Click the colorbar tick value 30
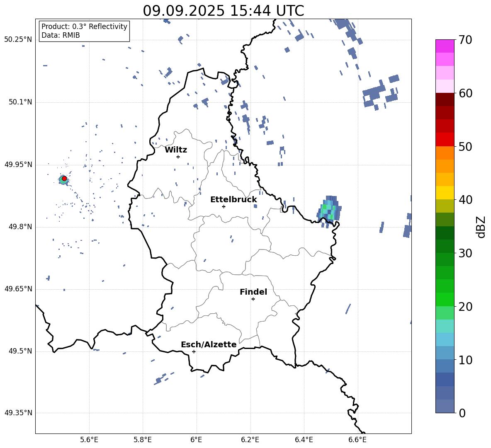Viewport: 491px width, 448px height. (465, 253)
